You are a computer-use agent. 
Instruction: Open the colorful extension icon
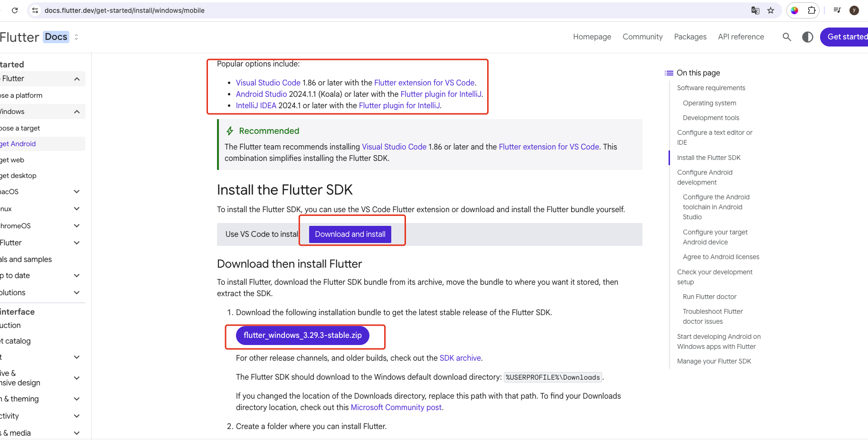[794, 10]
